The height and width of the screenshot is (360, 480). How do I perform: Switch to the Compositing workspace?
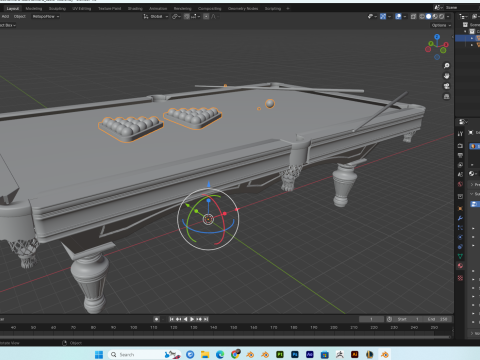tap(210, 9)
